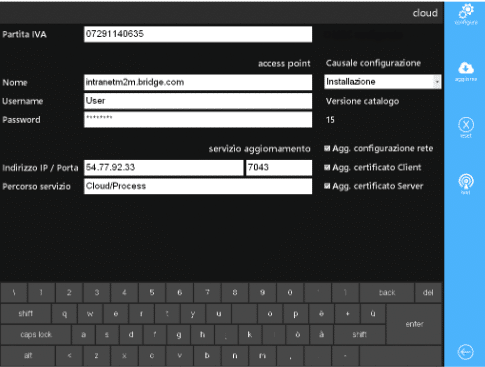
Task: Tap the n key on keyboard
Action: tap(235, 355)
